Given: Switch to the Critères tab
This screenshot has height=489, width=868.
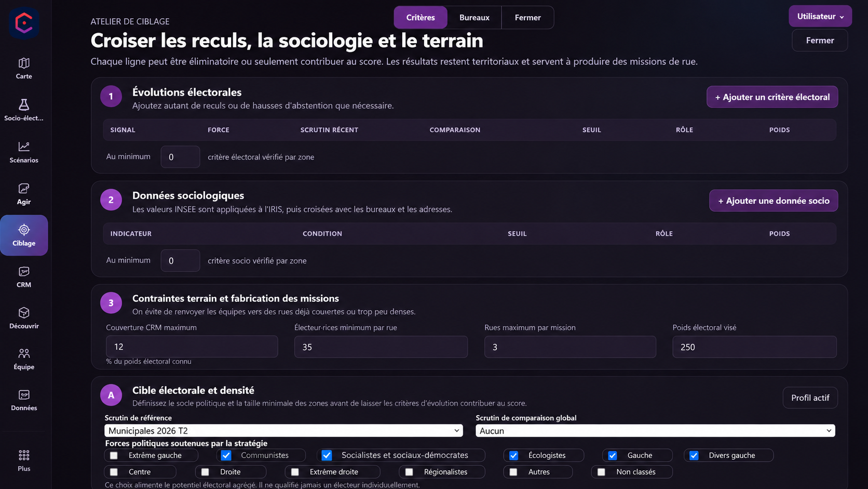Looking at the screenshot, I should [421, 18].
